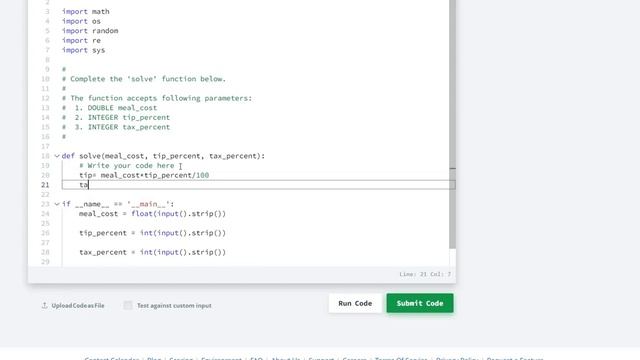Click line number 21 in the gutter
640x360 pixels.
coord(45,185)
